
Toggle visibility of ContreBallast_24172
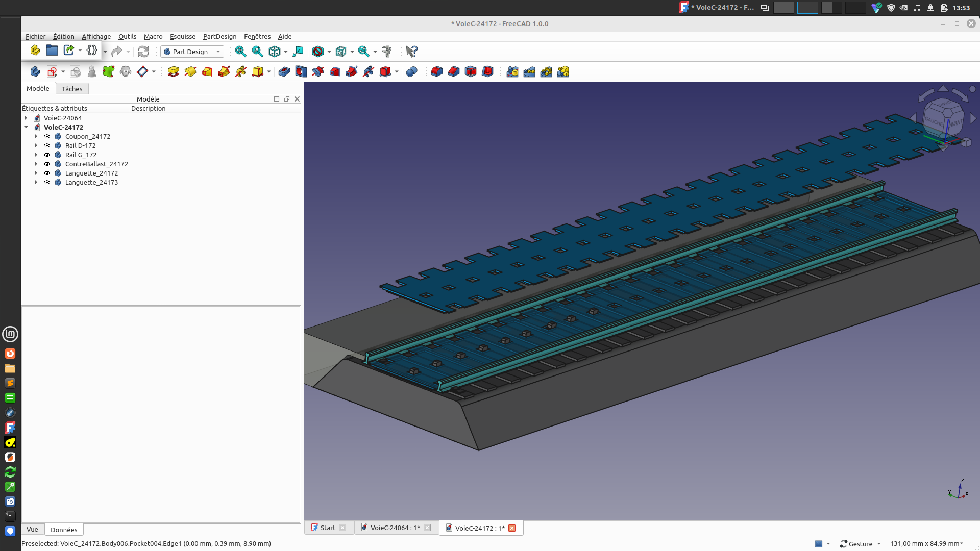(47, 164)
